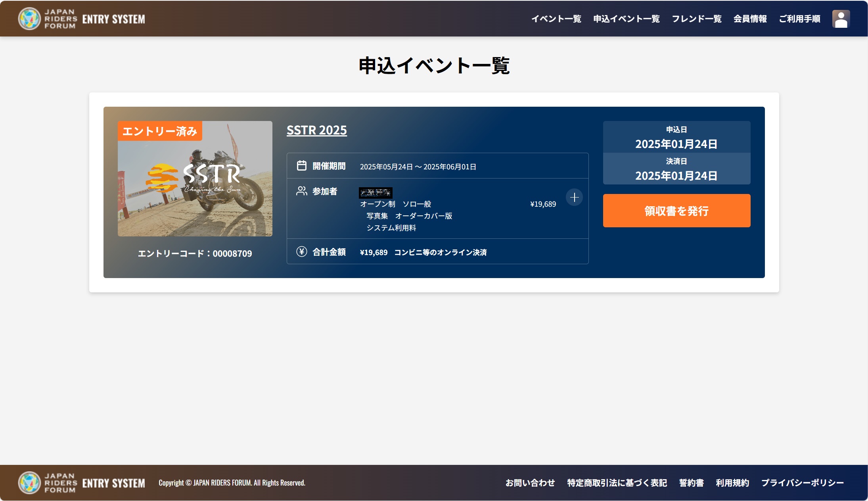Click the 領収書を発行 button
The height and width of the screenshot is (501, 868).
tap(676, 211)
